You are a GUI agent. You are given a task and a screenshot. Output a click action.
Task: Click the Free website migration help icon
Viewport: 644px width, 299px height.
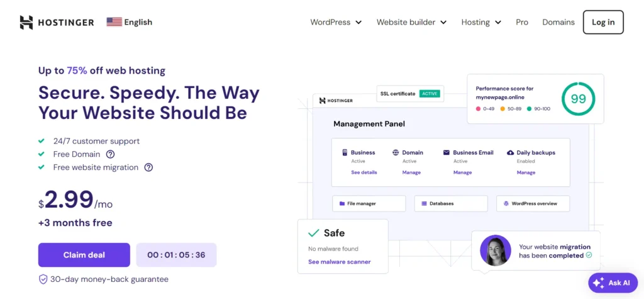[148, 167]
